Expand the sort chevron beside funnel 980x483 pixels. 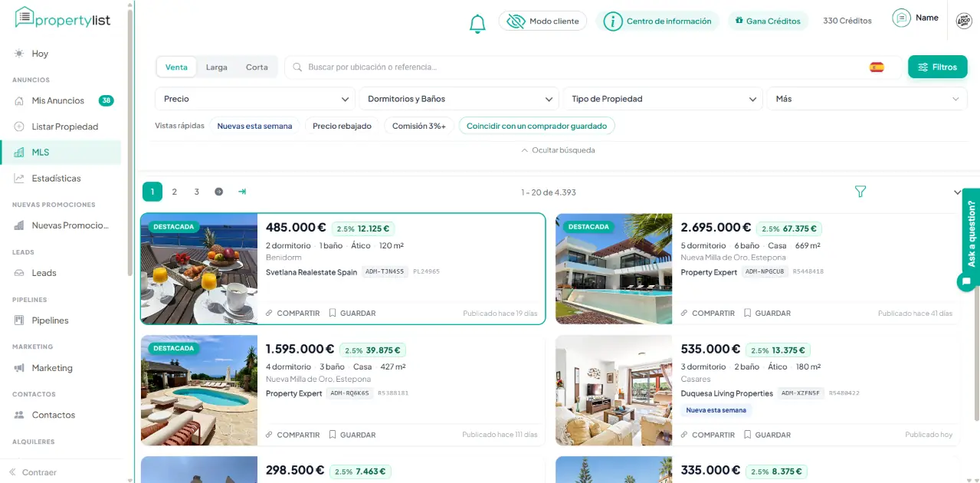click(x=957, y=192)
